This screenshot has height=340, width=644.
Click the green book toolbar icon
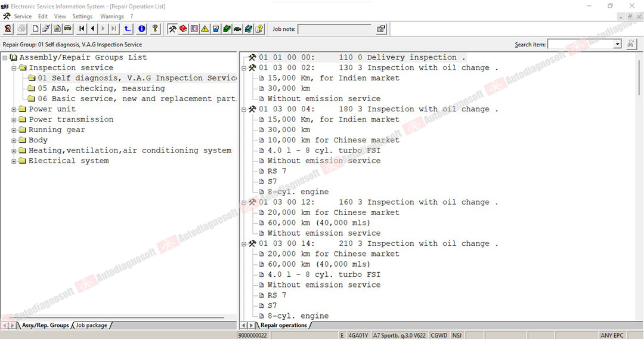click(x=227, y=29)
